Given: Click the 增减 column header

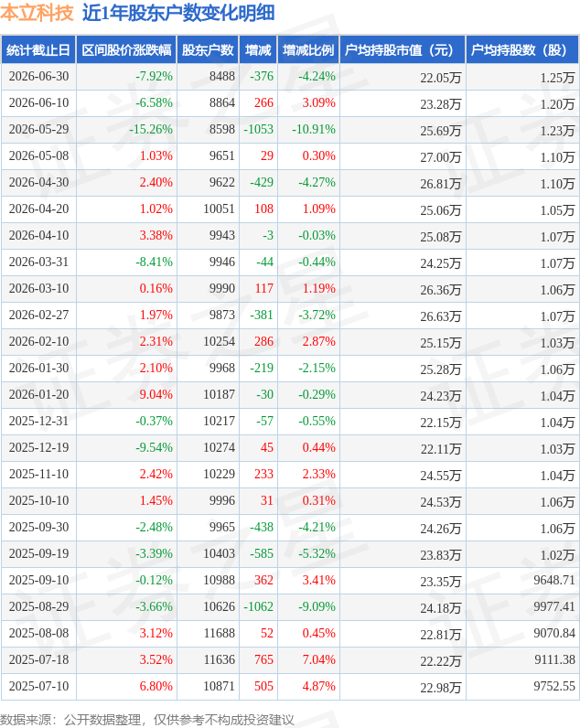Looking at the screenshot, I should pyautogui.click(x=258, y=49).
